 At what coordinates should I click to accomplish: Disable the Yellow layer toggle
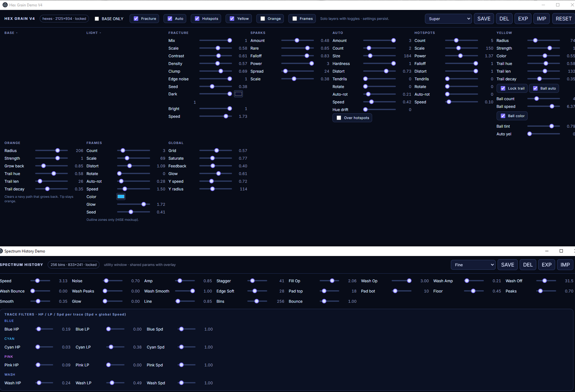point(232,19)
